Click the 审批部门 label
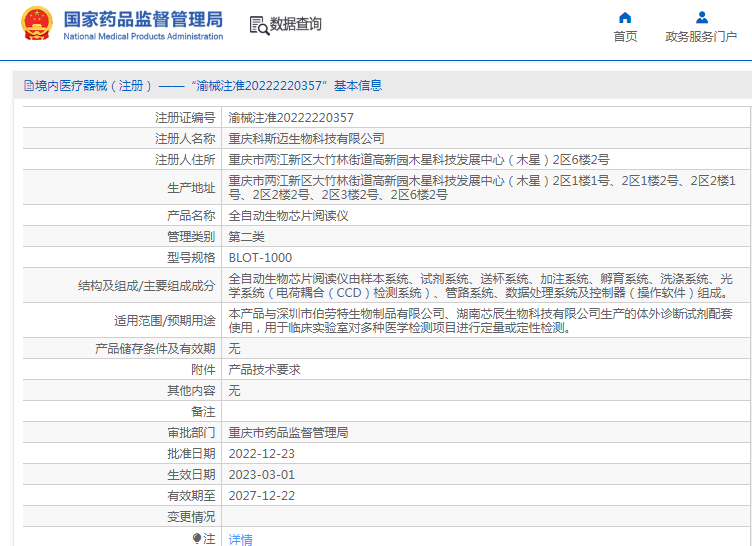This screenshot has height=546, width=752. click(191, 433)
